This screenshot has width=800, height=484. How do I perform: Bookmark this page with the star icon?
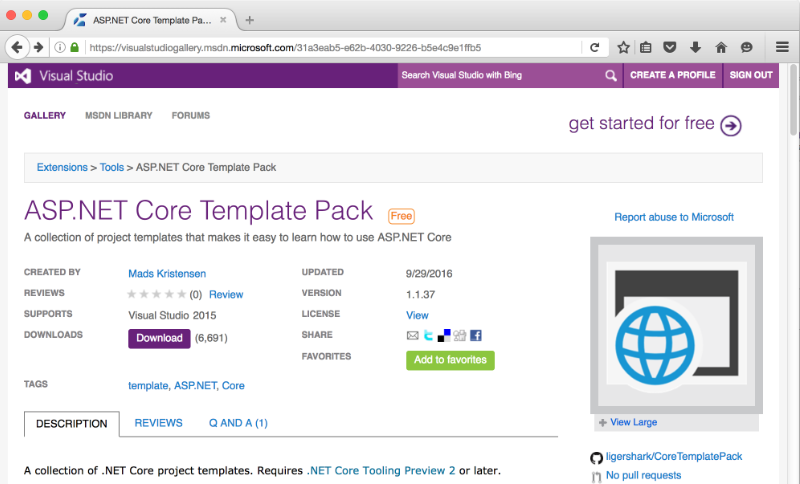[623, 47]
